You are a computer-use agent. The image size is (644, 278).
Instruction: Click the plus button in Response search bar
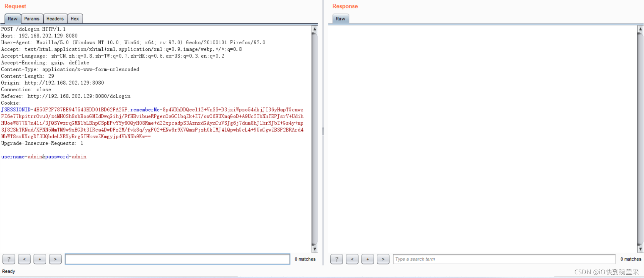coord(368,259)
